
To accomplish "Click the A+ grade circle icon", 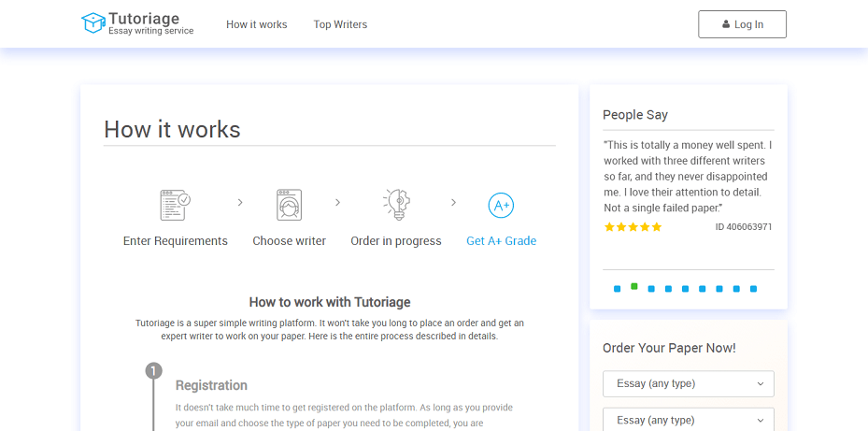I will click(501, 206).
